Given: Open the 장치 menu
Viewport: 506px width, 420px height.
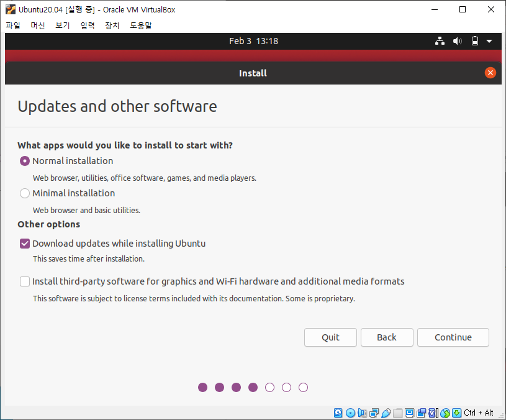Looking at the screenshot, I should [x=112, y=25].
